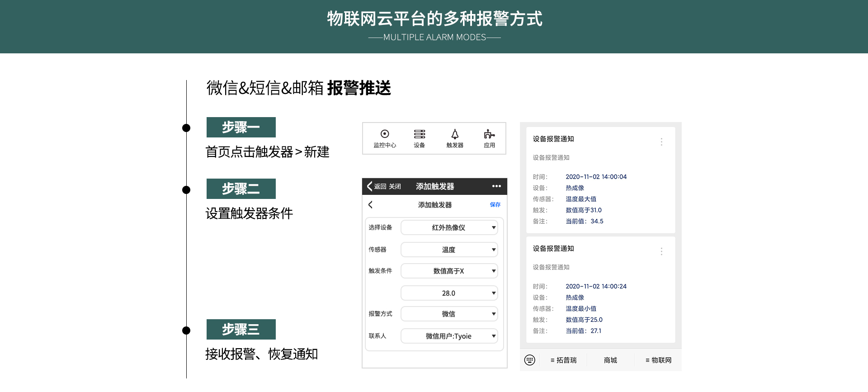Click 关闭 in the trigger header bar
This screenshot has width=868, height=392.
point(395,186)
